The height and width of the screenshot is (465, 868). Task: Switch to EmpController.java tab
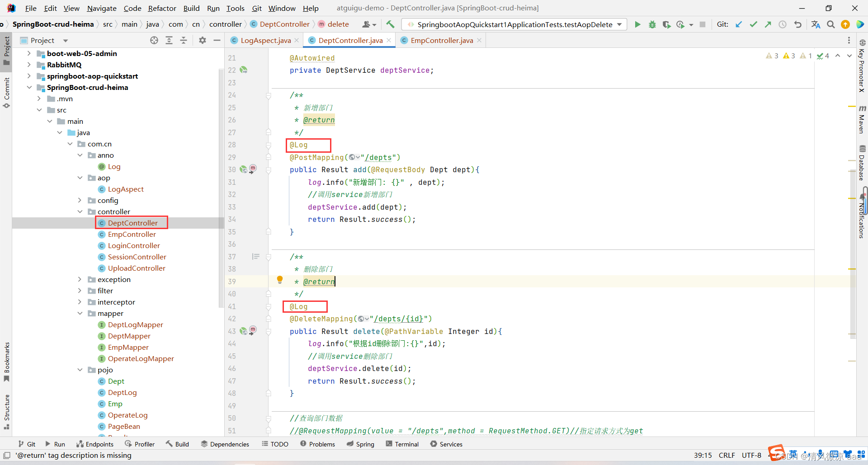[442, 40]
